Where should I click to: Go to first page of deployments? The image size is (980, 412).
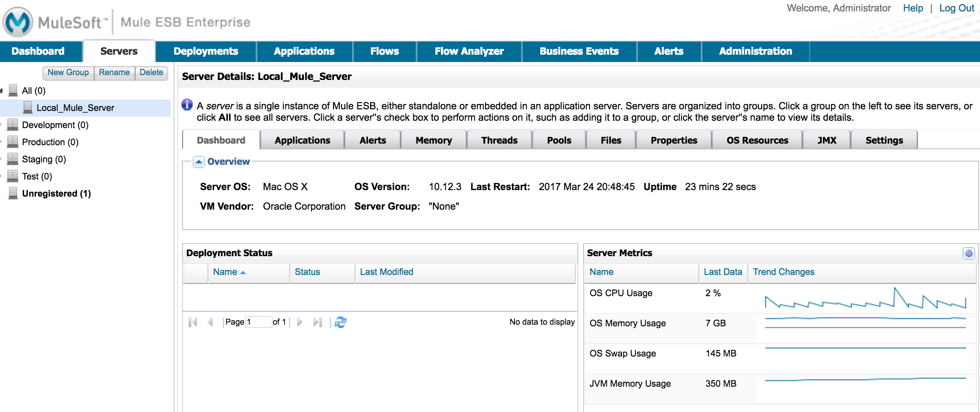coord(193,322)
